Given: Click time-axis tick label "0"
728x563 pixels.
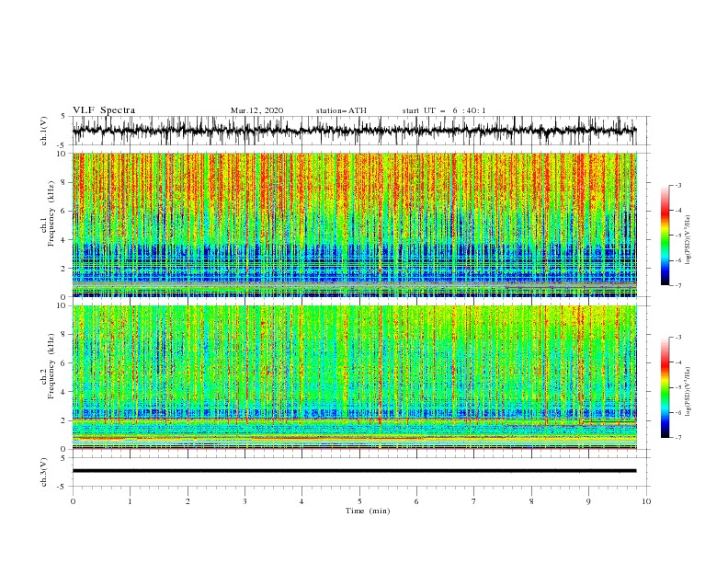Looking at the screenshot, I should (x=73, y=501).
